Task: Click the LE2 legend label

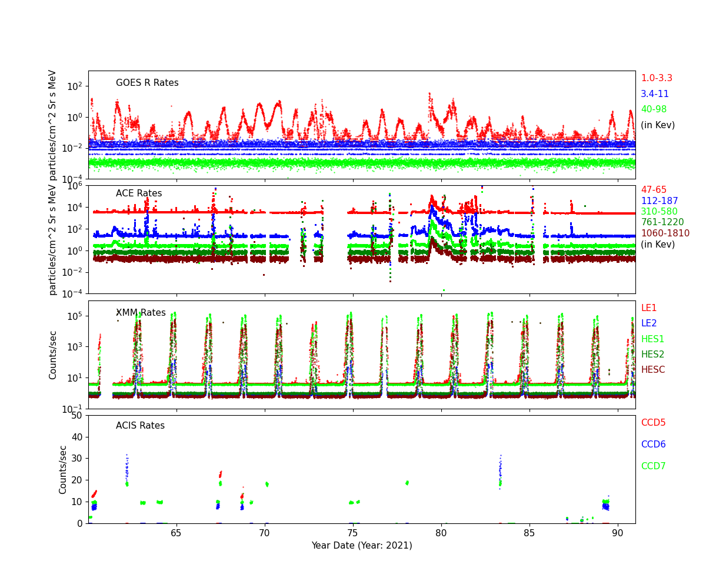Action: (649, 323)
